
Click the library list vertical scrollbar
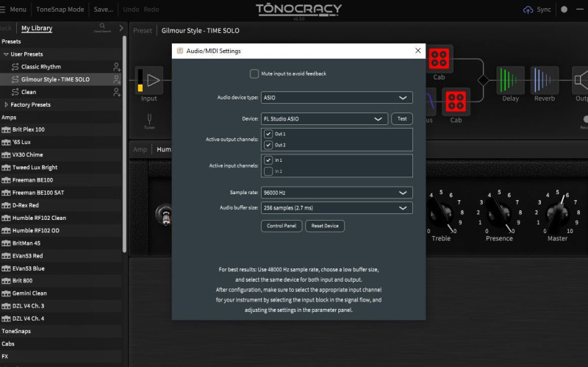124,144
